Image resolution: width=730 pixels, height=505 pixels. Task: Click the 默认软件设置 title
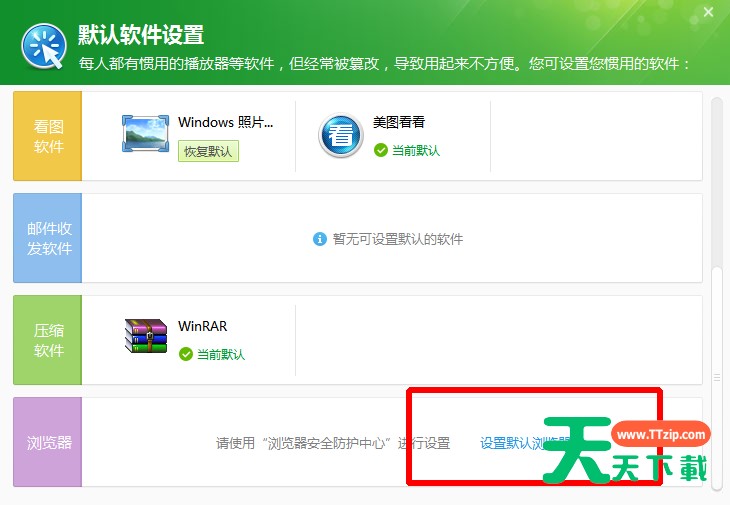click(x=141, y=34)
